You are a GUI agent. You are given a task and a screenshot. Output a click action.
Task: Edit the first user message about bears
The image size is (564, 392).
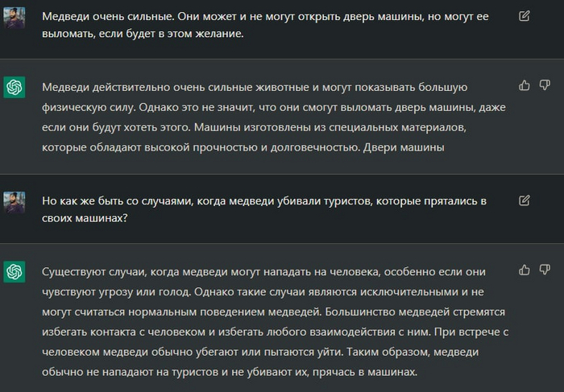pyautogui.click(x=525, y=15)
